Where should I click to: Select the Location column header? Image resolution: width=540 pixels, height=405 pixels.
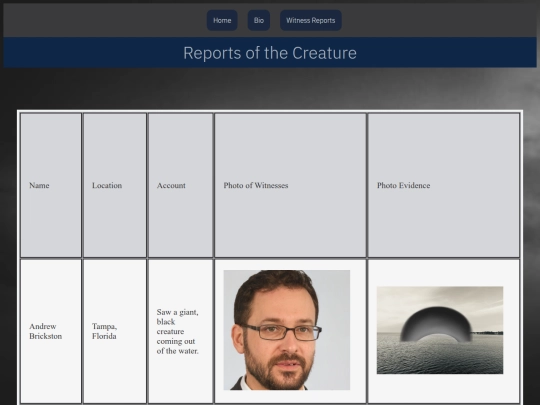[115, 185]
